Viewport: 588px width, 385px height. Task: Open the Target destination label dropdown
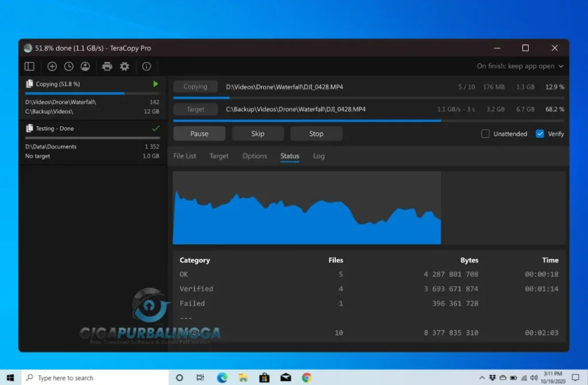tap(195, 108)
